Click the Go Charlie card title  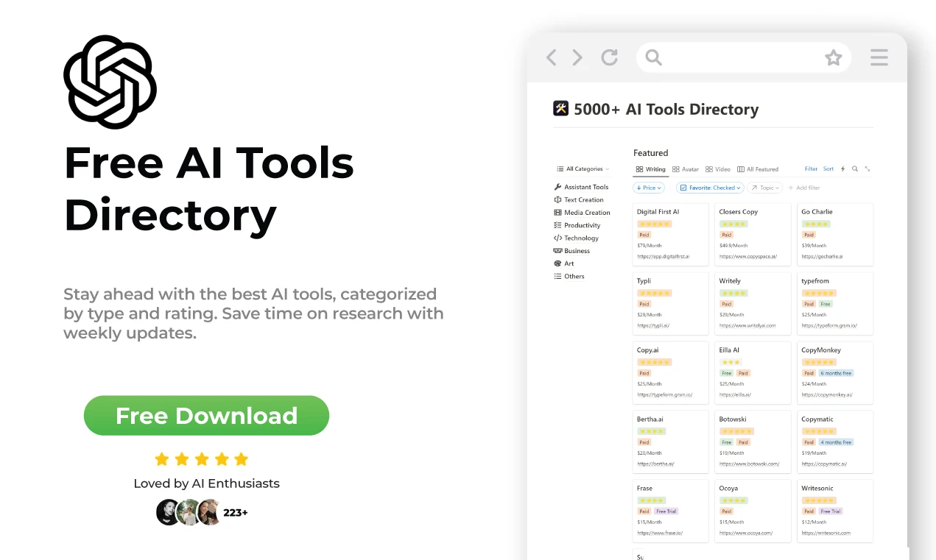[817, 212]
